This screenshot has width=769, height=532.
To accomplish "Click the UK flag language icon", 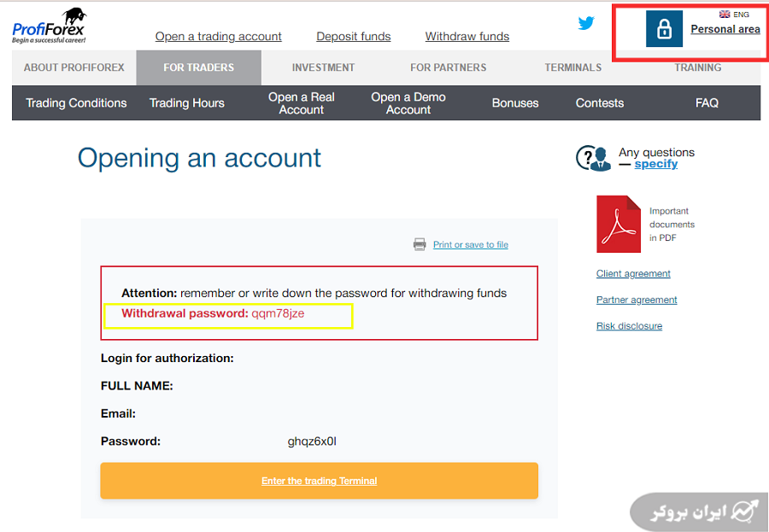I will (x=725, y=15).
